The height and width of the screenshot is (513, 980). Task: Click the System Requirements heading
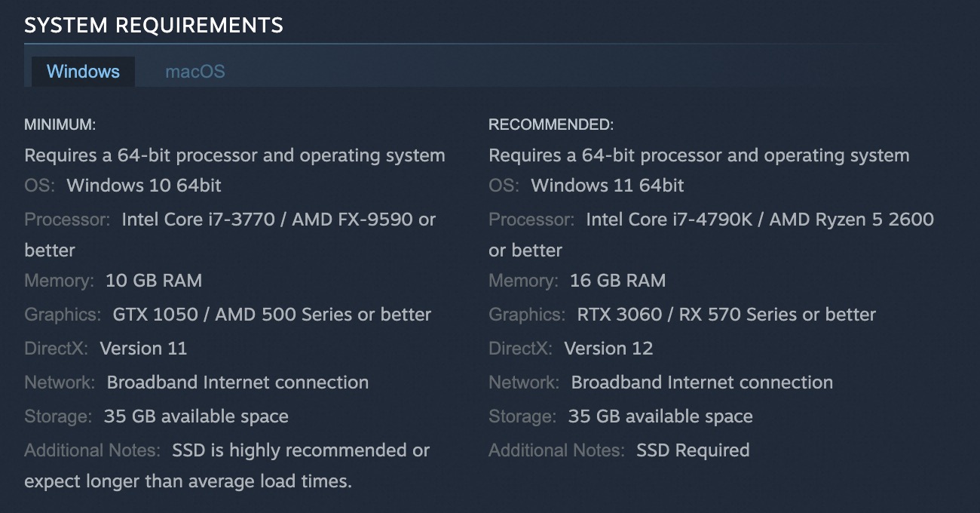click(154, 25)
